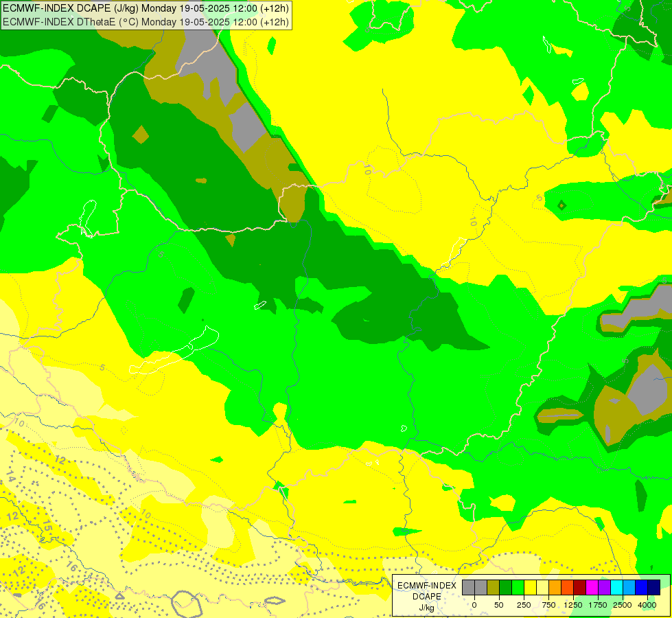Click the pale yellow legend swatch
Image resolution: width=672 pixels, height=618 pixels.
(542, 588)
